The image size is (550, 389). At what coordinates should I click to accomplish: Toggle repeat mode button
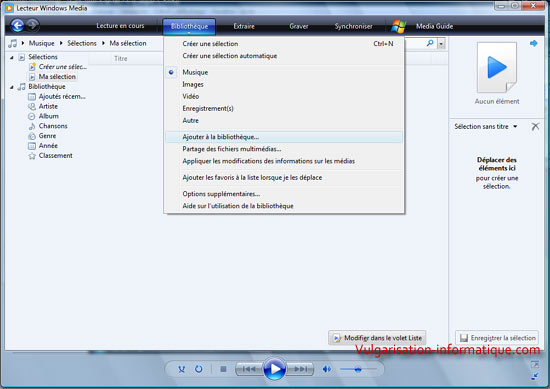pos(199,369)
